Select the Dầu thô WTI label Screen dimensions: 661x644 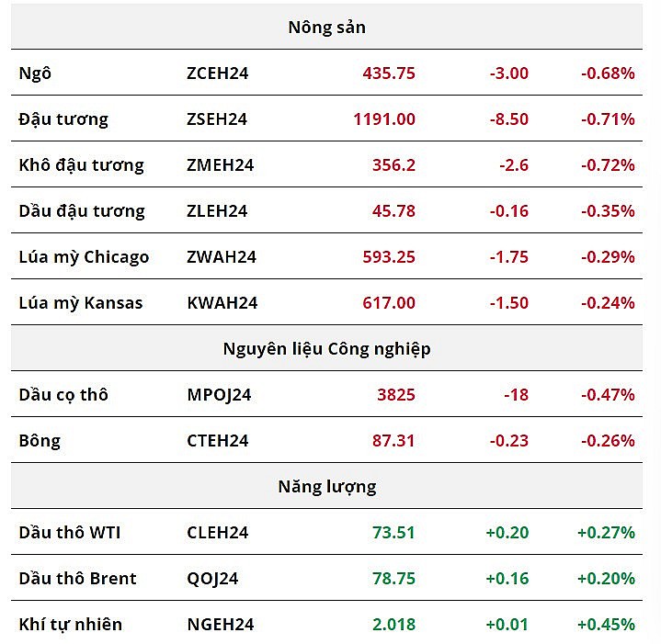click(70, 533)
